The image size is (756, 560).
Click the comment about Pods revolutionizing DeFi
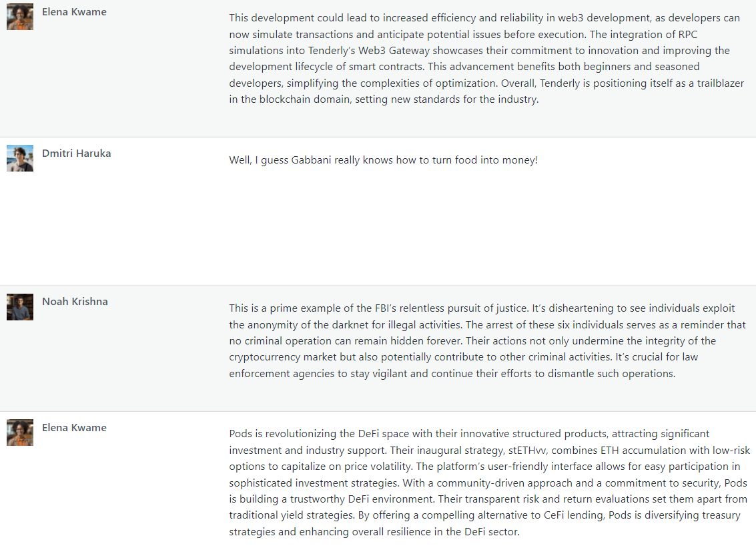pyautogui.click(x=489, y=483)
